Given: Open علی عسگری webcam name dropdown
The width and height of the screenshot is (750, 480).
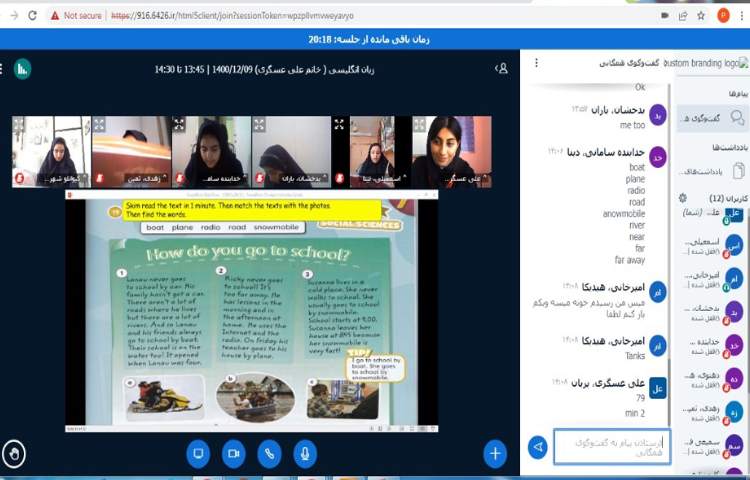Looking at the screenshot, I should point(465,179).
